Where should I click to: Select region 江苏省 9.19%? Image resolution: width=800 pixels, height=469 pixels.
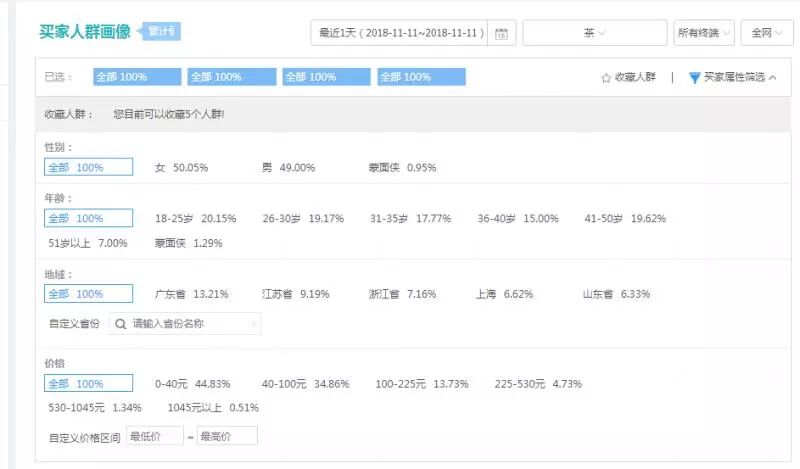295,294
